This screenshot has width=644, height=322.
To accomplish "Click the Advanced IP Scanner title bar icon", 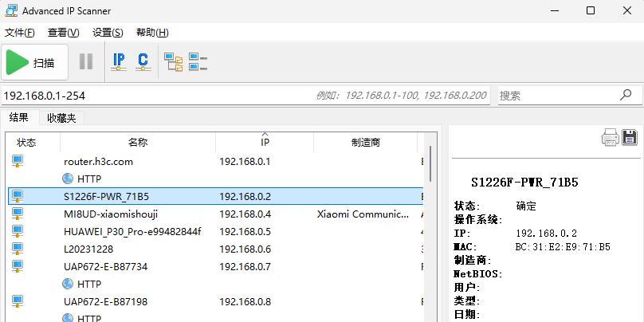I will pyautogui.click(x=11, y=10).
